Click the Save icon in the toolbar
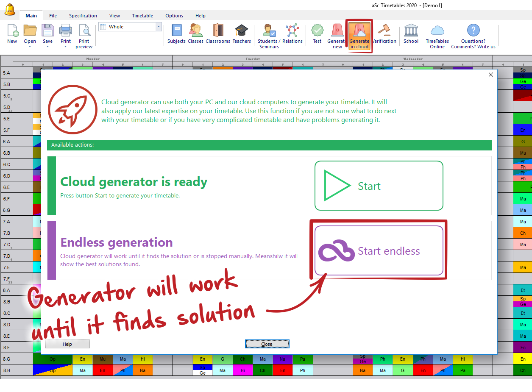The image size is (532, 392). 47,31
